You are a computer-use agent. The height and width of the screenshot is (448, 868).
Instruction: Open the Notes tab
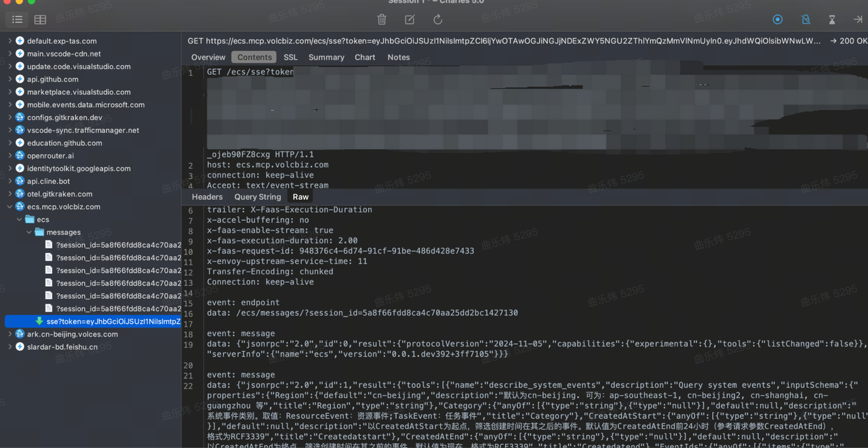[x=399, y=58]
